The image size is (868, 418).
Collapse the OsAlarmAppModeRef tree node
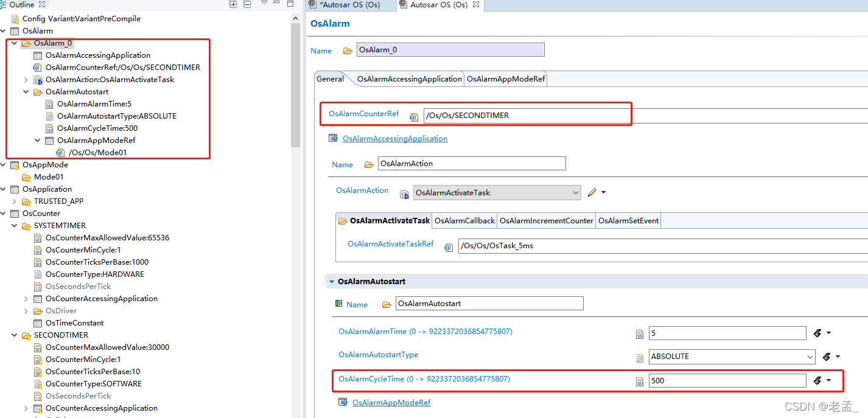[37, 141]
